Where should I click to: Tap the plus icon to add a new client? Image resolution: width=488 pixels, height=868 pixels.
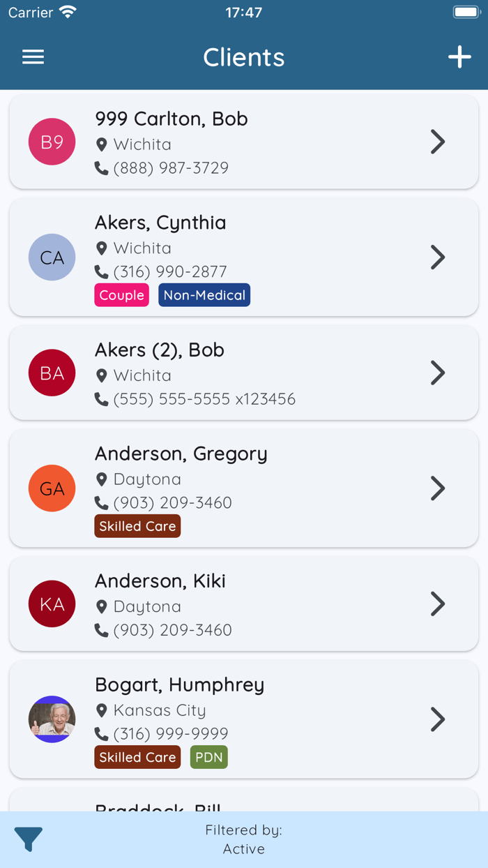459,57
